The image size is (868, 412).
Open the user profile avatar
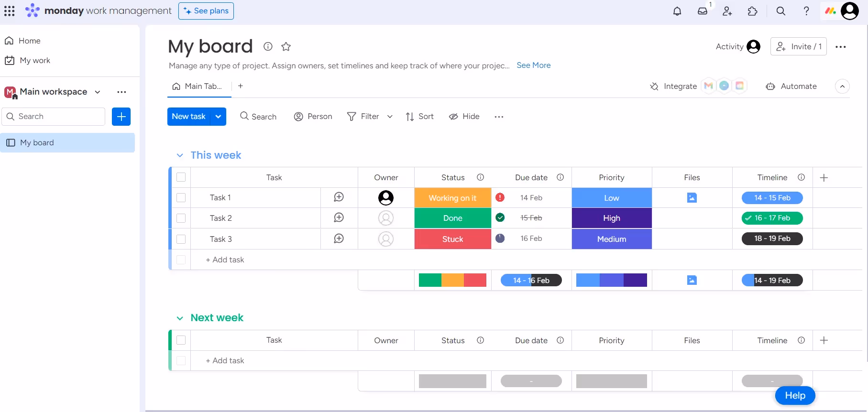[x=850, y=11]
